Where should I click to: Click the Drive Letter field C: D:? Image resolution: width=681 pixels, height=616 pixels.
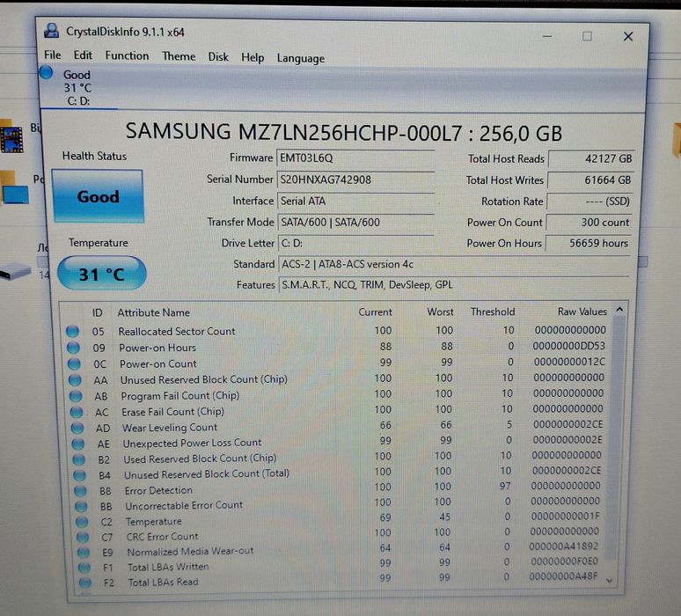click(355, 243)
